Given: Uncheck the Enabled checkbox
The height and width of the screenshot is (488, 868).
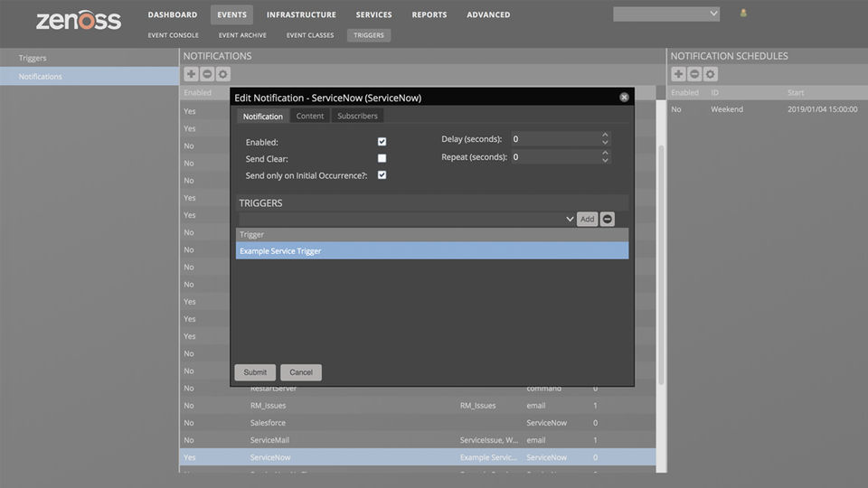Looking at the screenshot, I should [382, 142].
